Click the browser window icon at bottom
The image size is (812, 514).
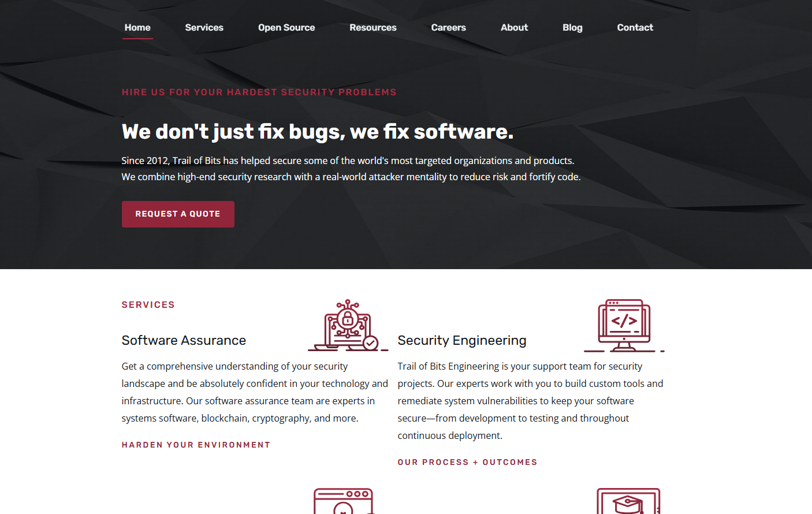click(344, 501)
